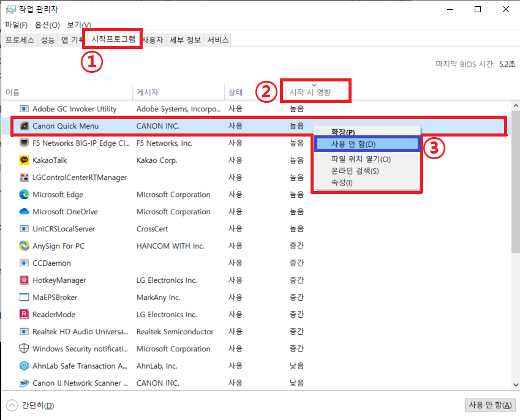Switch to the 서비스 tab
The image size is (520, 420).
tap(218, 40)
